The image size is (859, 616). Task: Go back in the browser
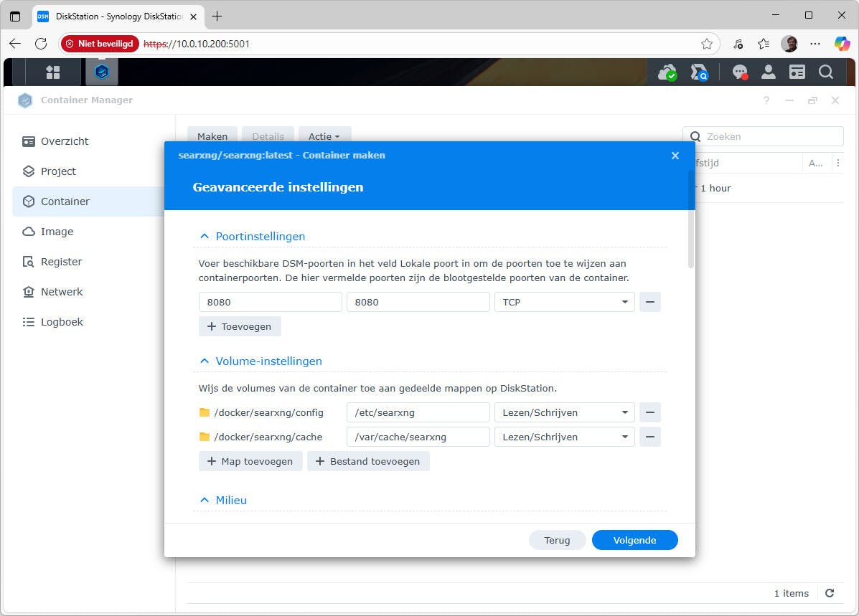point(15,44)
